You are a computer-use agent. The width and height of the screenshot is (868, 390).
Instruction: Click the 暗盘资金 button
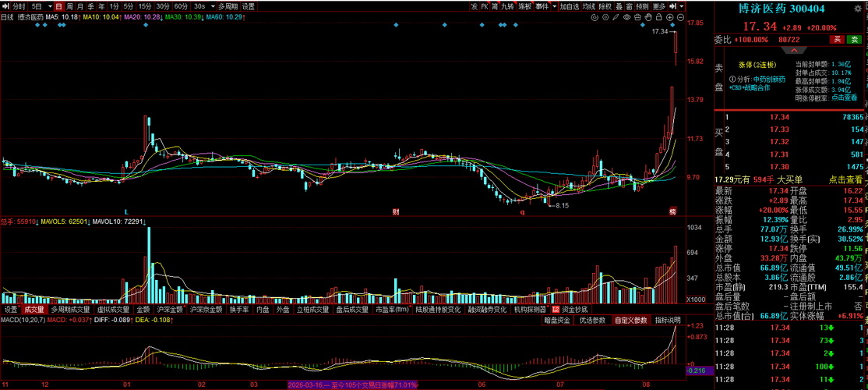[x=557, y=320]
